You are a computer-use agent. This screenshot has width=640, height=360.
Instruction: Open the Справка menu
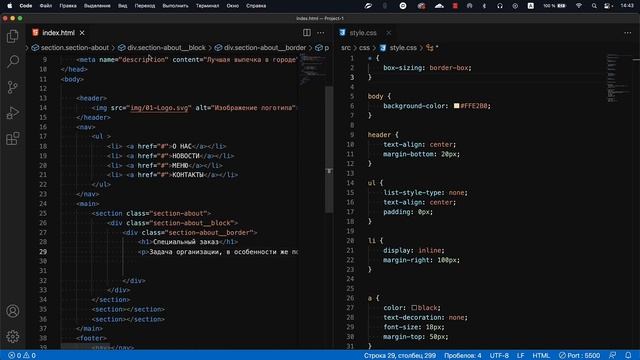pyautogui.click(x=256, y=6)
